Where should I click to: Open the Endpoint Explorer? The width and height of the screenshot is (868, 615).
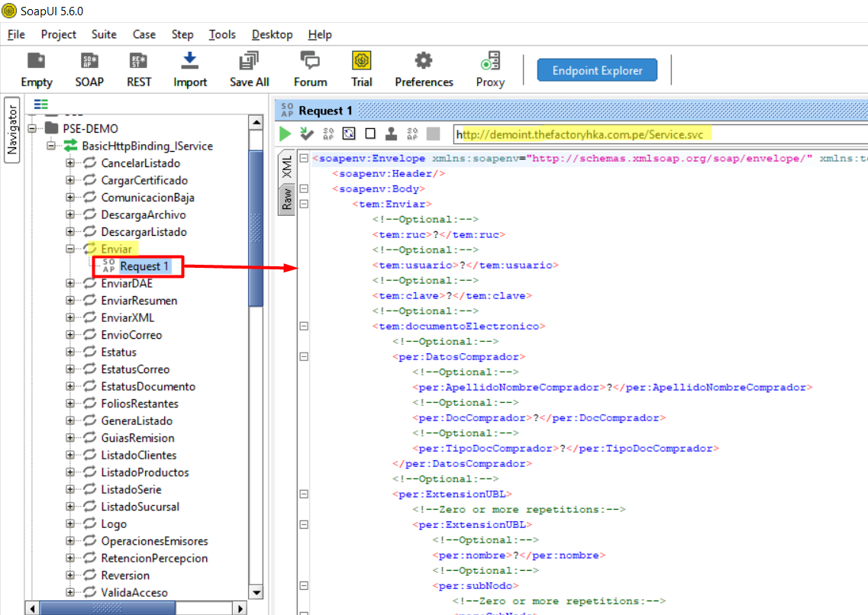(x=597, y=70)
